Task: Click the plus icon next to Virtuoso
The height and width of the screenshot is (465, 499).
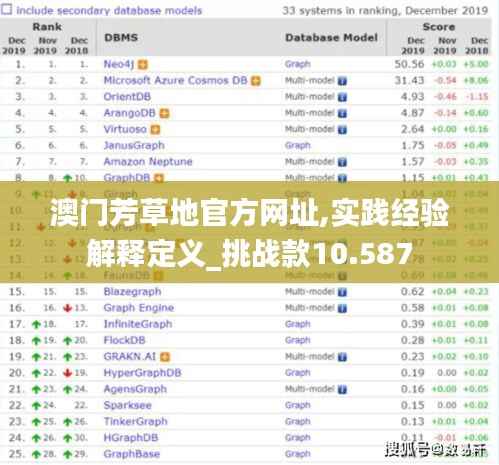Action: click(155, 129)
